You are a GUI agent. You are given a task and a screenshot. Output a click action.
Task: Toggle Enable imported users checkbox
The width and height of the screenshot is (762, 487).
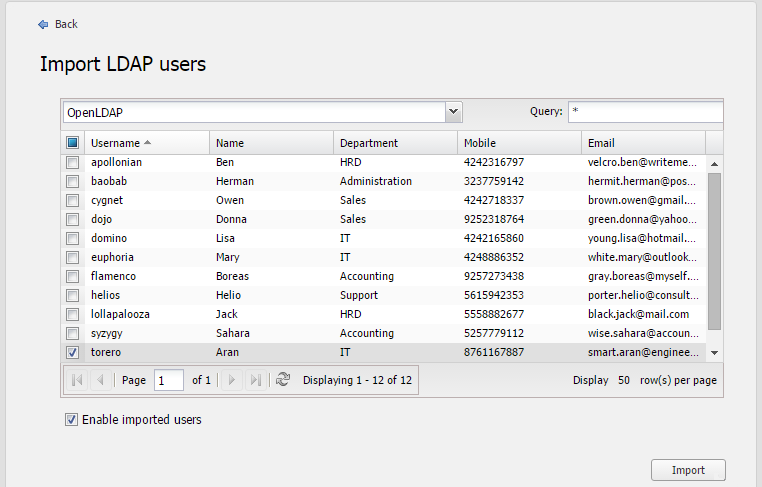coord(71,420)
